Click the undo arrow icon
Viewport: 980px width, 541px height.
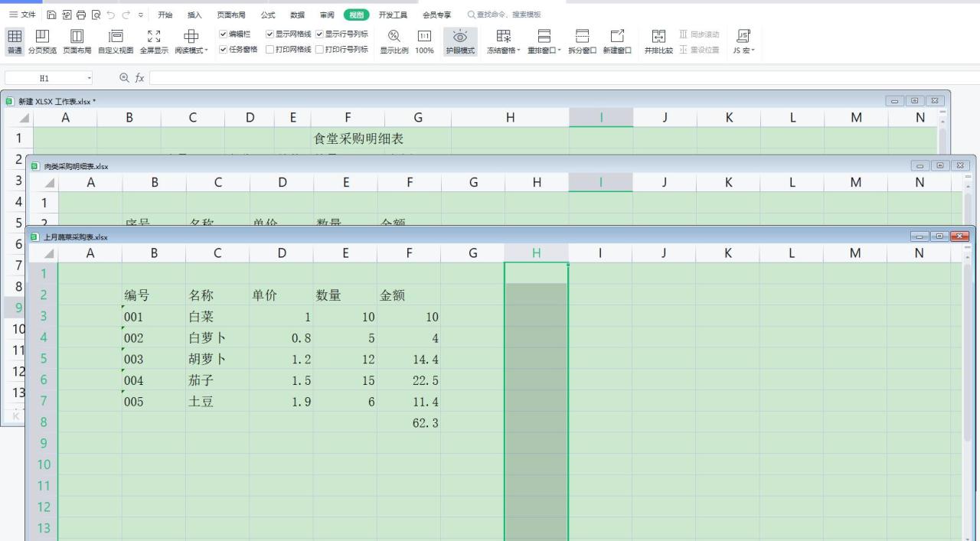(111, 15)
